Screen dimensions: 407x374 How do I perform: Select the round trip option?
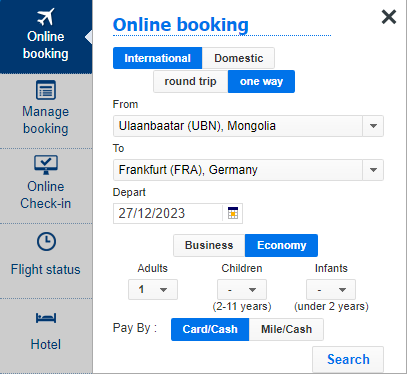point(190,81)
